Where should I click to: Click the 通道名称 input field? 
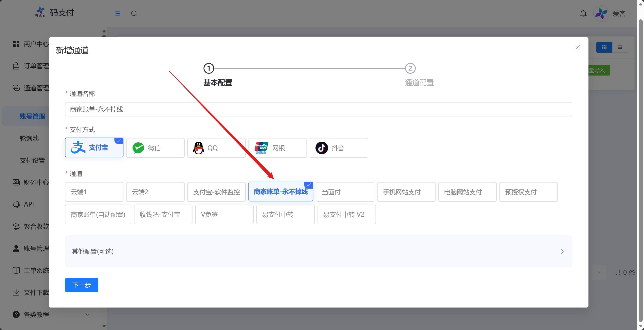(318, 109)
